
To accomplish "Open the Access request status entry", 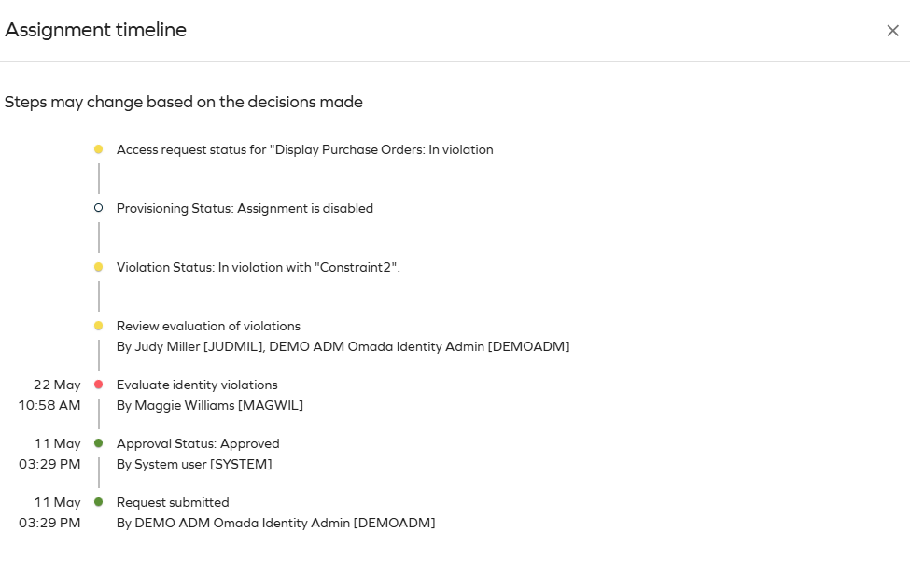I will pyautogui.click(x=304, y=149).
